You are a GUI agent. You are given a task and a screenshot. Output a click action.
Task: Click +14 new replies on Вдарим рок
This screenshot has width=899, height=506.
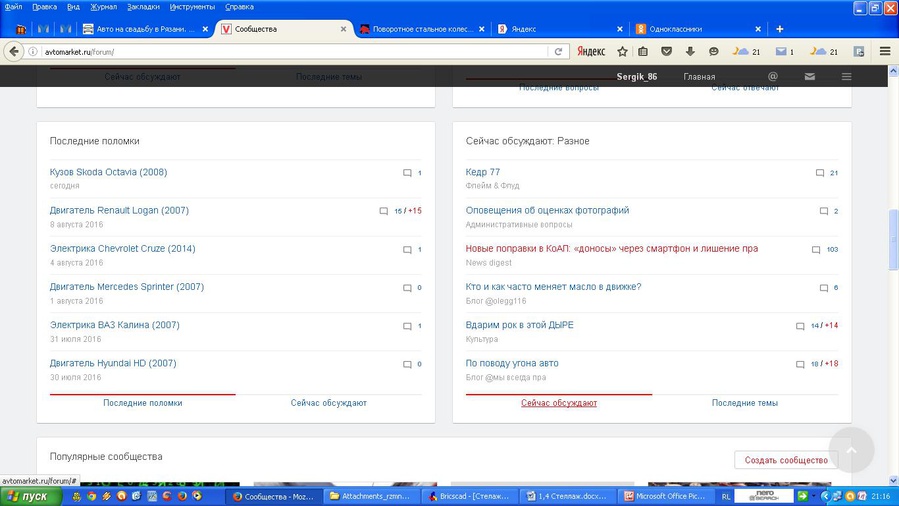pyautogui.click(x=831, y=325)
